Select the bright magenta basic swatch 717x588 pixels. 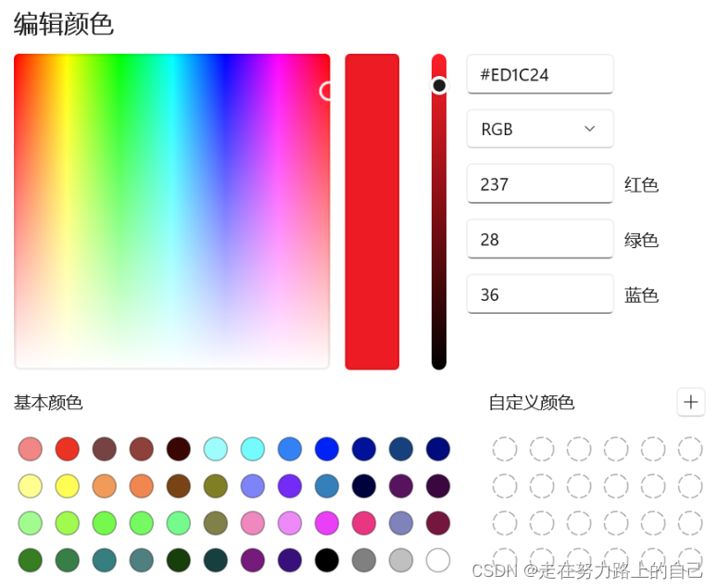pyautogui.click(x=327, y=523)
